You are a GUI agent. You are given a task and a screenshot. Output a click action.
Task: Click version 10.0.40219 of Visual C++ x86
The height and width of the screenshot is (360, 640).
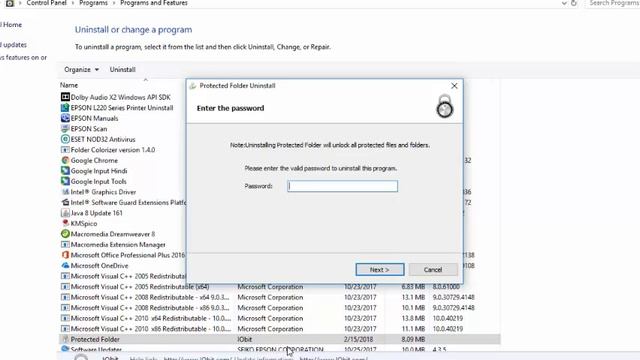(x=448, y=329)
